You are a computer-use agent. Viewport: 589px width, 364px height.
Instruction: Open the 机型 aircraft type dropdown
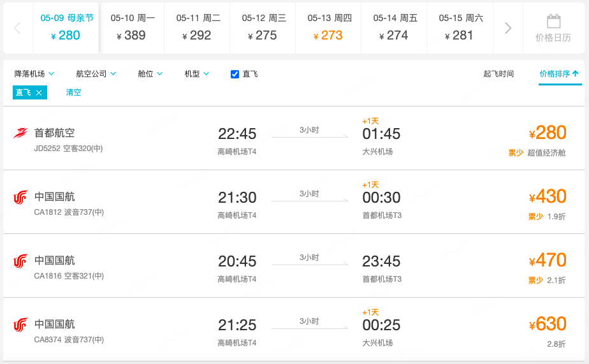(x=197, y=74)
